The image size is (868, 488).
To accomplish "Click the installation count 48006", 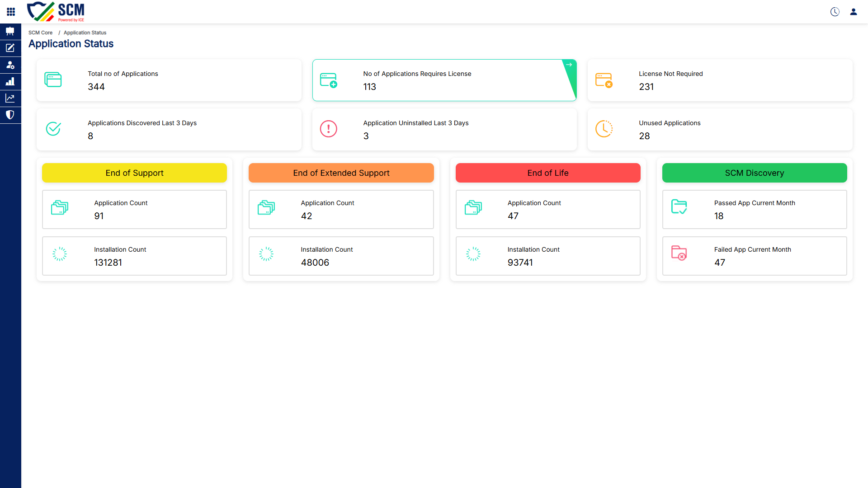I will tap(315, 263).
